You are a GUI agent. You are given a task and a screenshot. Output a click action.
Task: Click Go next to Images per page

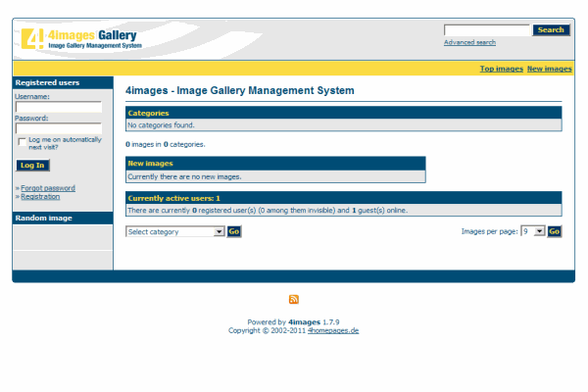[554, 231]
